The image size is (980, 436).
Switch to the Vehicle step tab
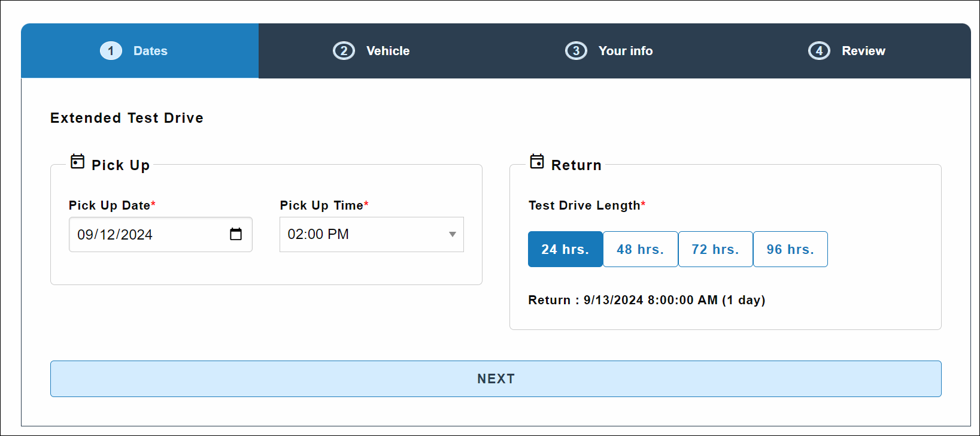[388, 51]
